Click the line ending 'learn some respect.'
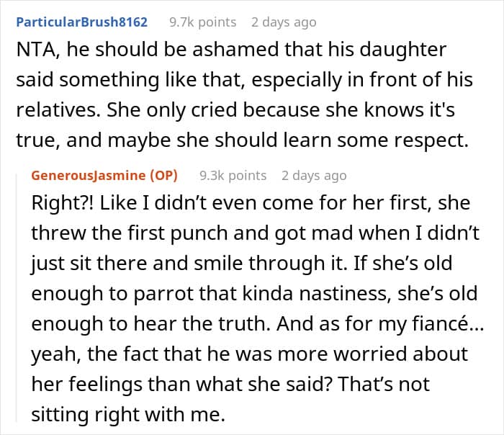 click(243, 140)
